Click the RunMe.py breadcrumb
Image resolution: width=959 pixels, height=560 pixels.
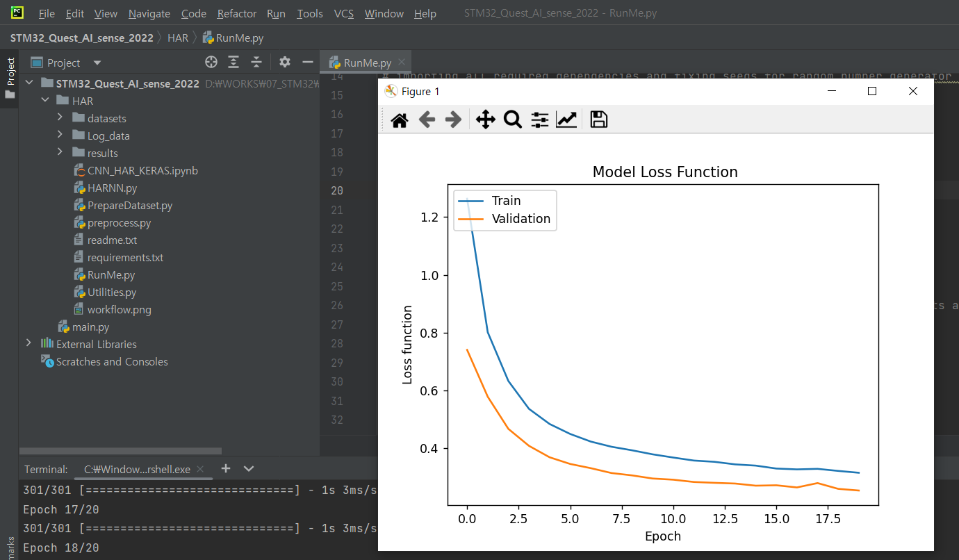233,38
